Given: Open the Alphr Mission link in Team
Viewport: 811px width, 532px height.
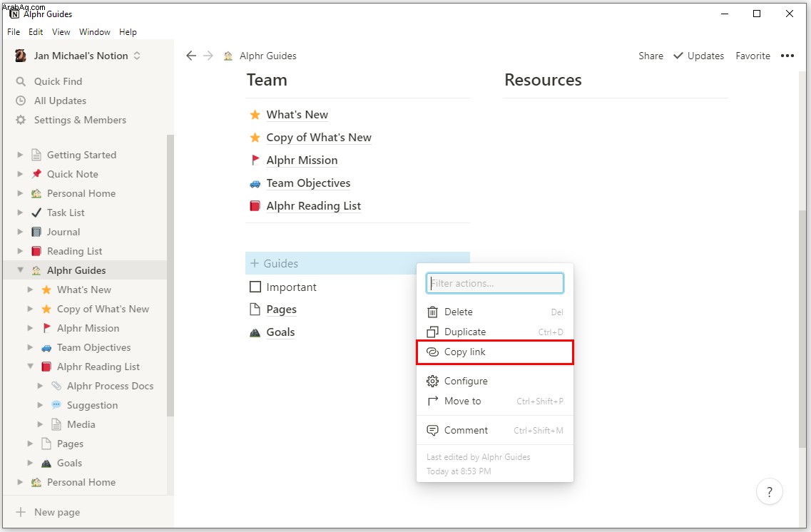Looking at the screenshot, I should (302, 160).
